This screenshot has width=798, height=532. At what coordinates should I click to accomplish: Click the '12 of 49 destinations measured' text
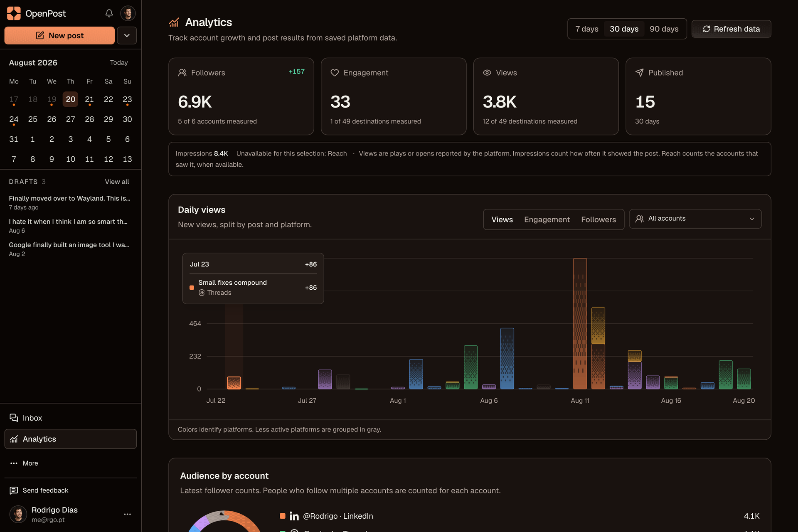(530, 121)
